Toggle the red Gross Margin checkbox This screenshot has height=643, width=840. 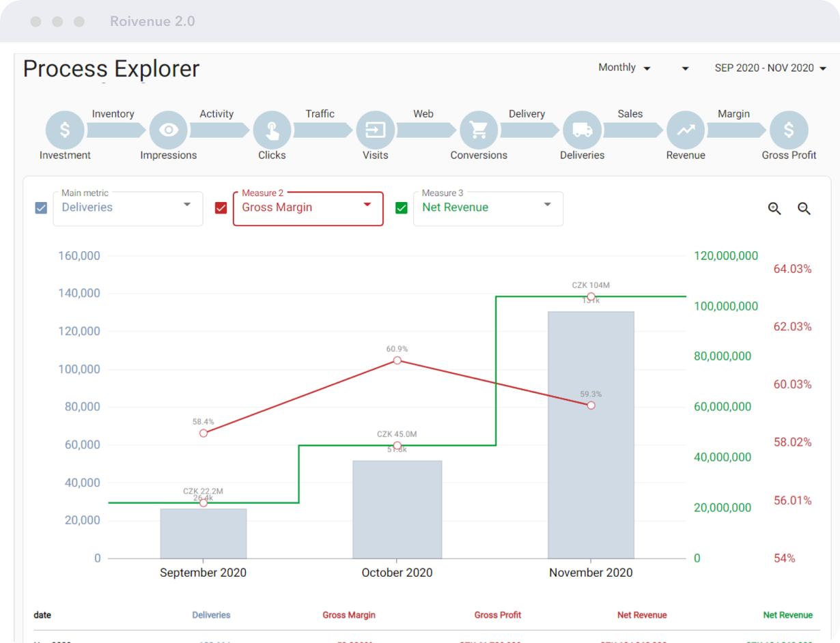[221, 208]
